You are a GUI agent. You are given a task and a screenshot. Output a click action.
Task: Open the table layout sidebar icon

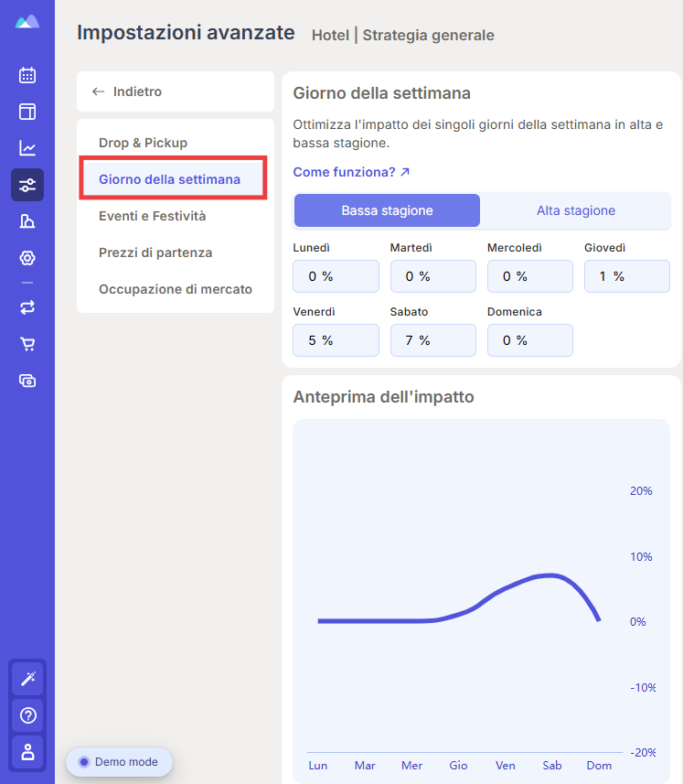27,112
